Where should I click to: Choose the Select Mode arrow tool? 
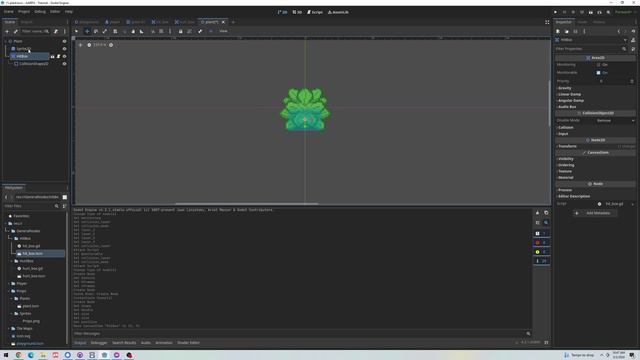click(76, 31)
